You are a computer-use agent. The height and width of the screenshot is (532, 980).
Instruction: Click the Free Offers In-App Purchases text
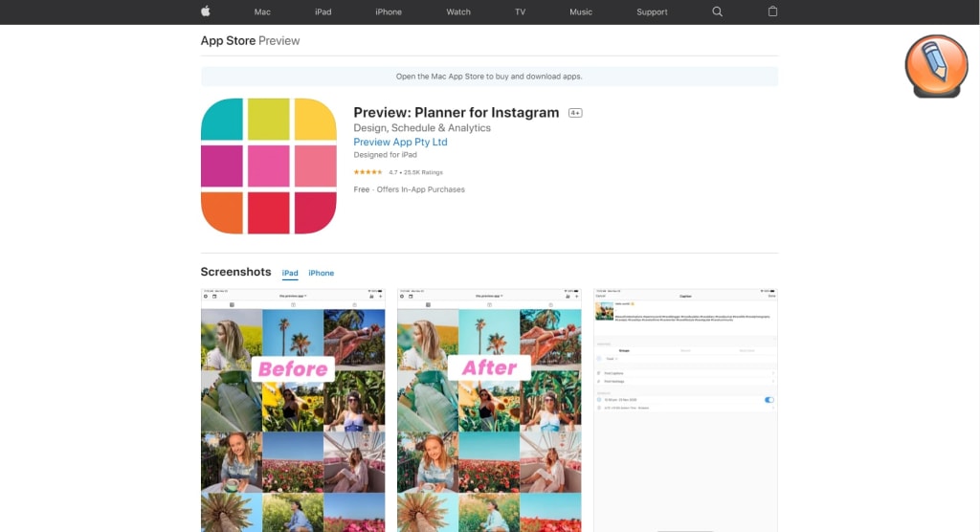410,189
